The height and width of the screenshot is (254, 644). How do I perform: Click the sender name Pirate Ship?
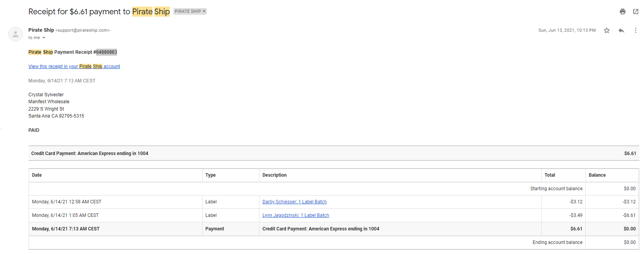pos(41,30)
